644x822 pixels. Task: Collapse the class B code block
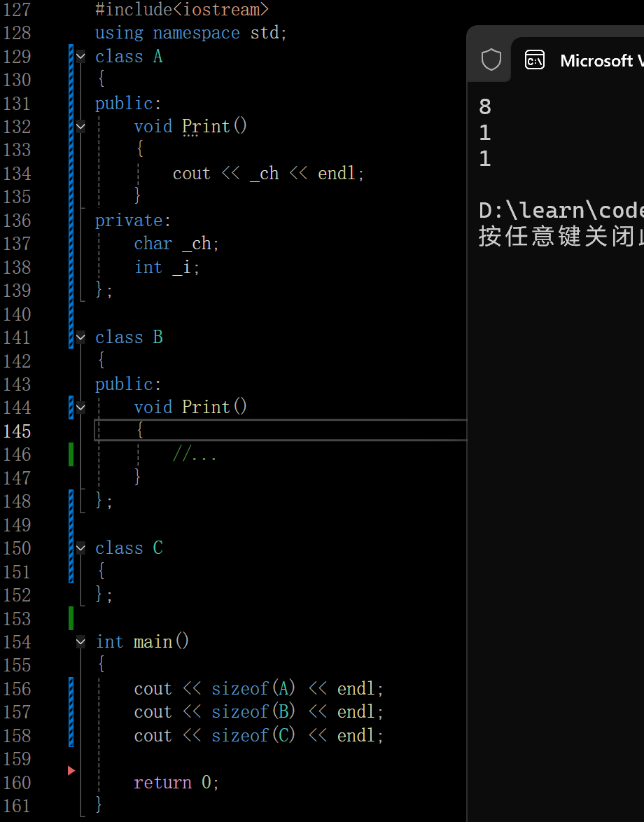tap(80, 337)
